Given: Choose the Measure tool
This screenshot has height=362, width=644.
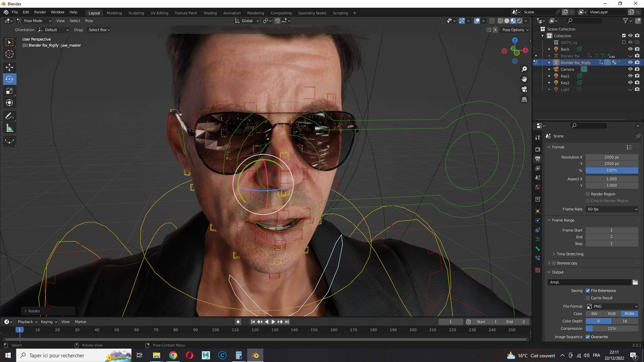Looking at the screenshot, I should [x=9, y=128].
